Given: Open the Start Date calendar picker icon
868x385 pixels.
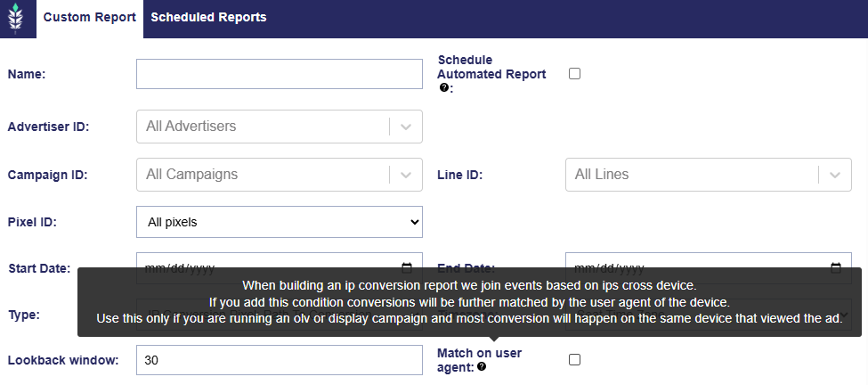Looking at the screenshot, I should [407, 266].
